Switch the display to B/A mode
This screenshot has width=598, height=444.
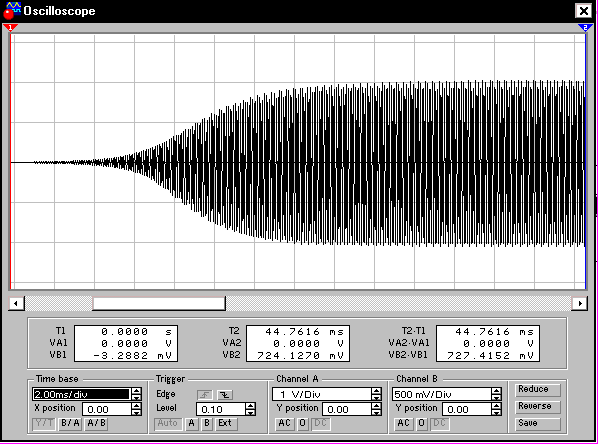coord(70,423)
